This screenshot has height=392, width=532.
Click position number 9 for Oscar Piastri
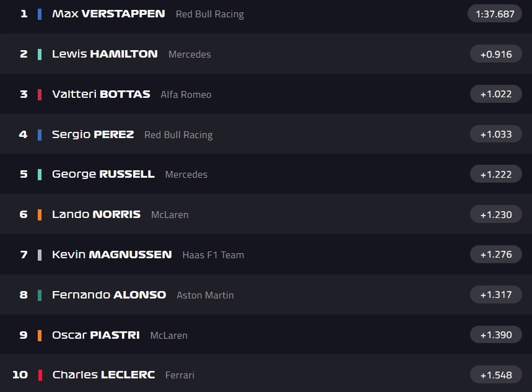click(x=24, y=335)
